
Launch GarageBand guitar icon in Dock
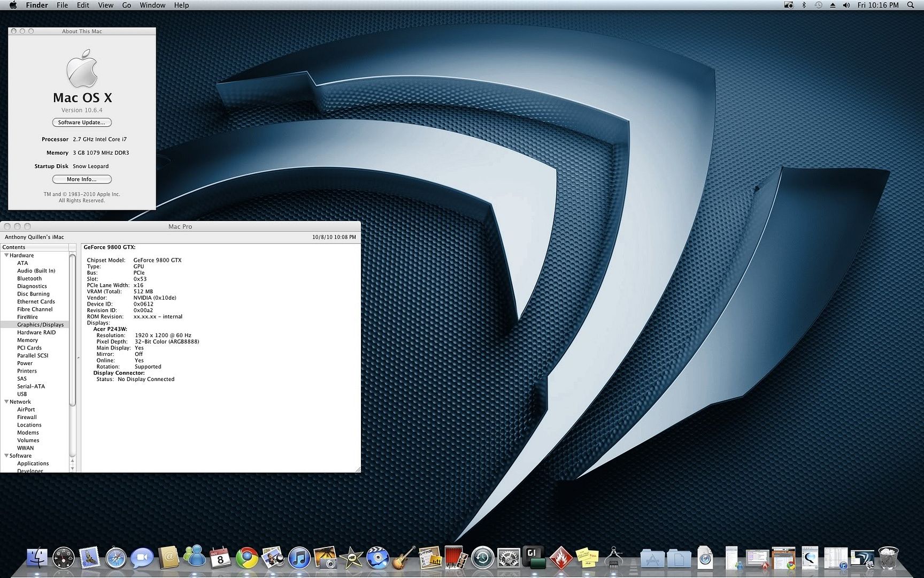(x=404, y=558)
